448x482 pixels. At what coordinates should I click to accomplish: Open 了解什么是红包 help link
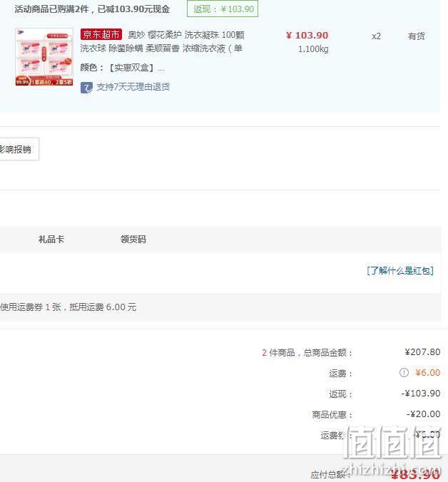[x=400, y=271]
